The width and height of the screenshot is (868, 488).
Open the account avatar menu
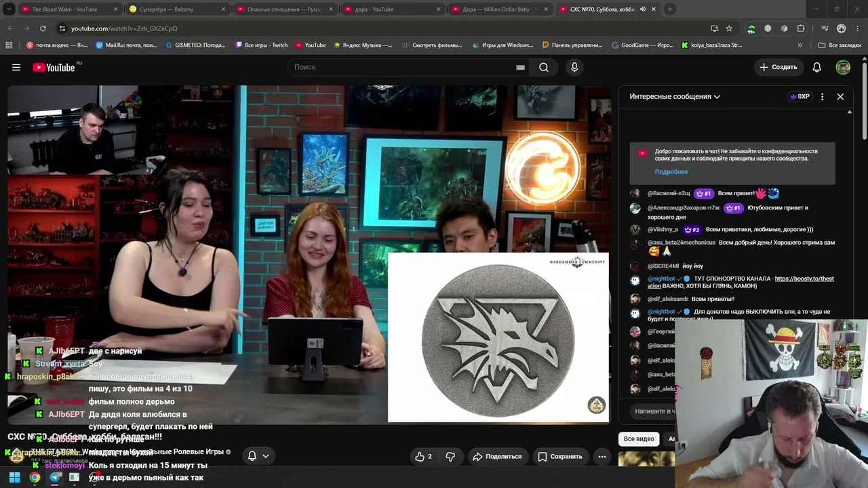click(843, 67)
